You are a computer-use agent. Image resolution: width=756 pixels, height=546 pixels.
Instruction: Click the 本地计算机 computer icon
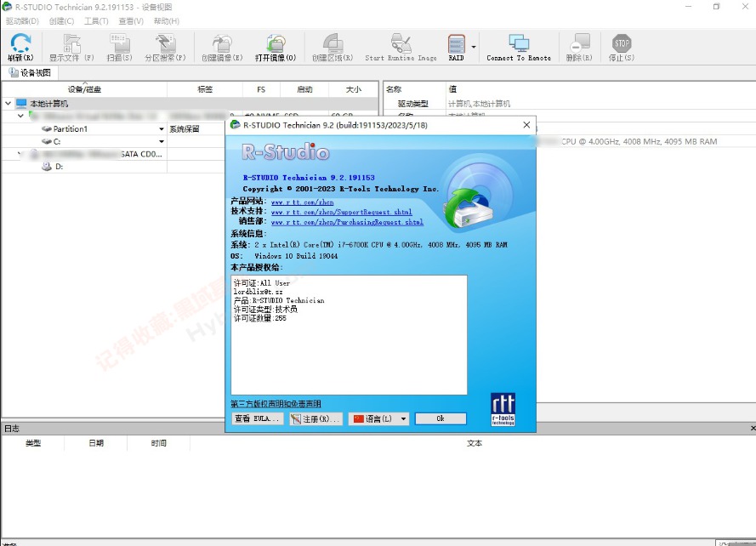pos(21,103)
